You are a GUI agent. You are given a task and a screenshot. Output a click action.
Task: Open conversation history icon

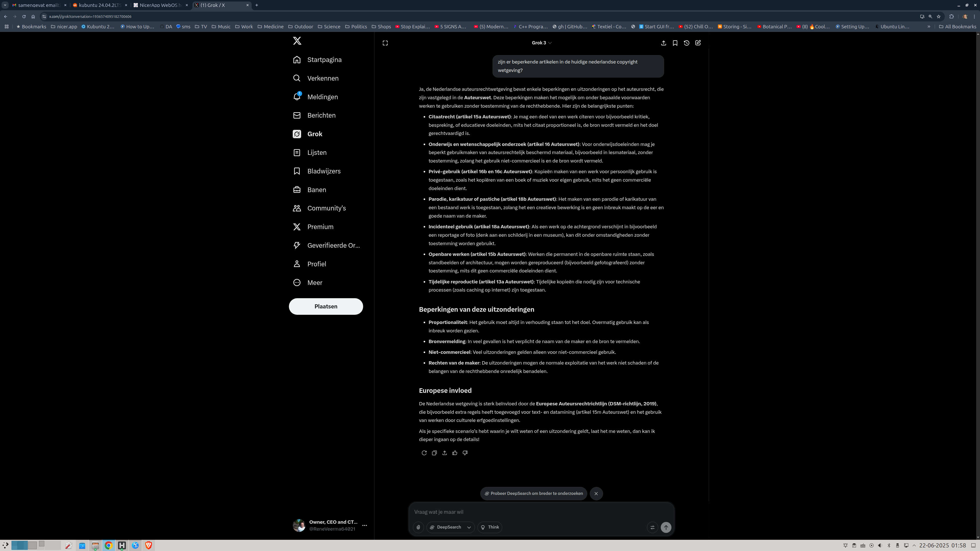pos(686,43)
